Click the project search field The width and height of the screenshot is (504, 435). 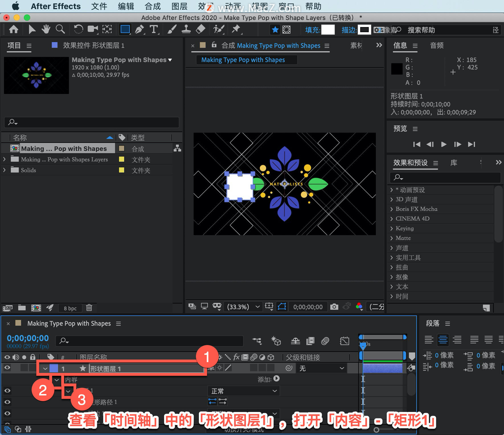coord(92,122)
